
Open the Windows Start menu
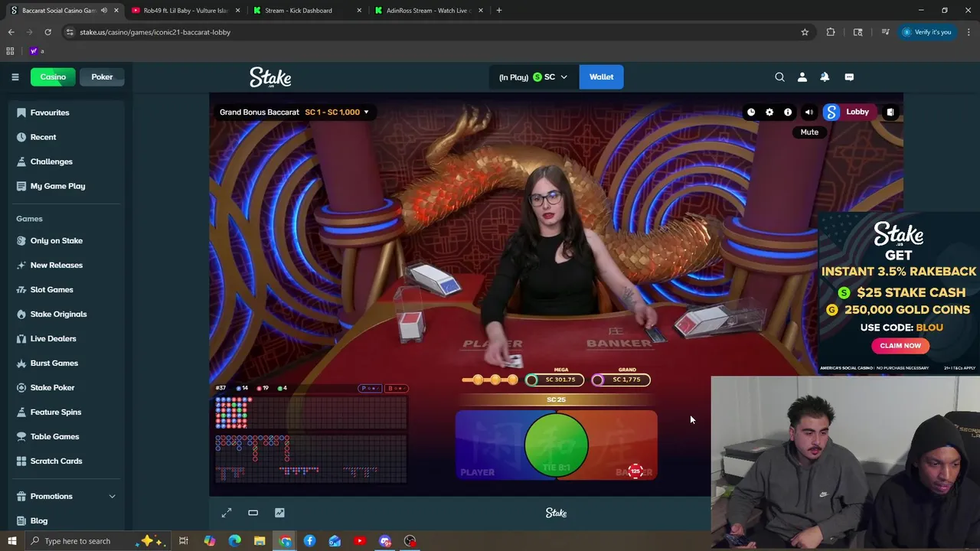click(11, 541)
